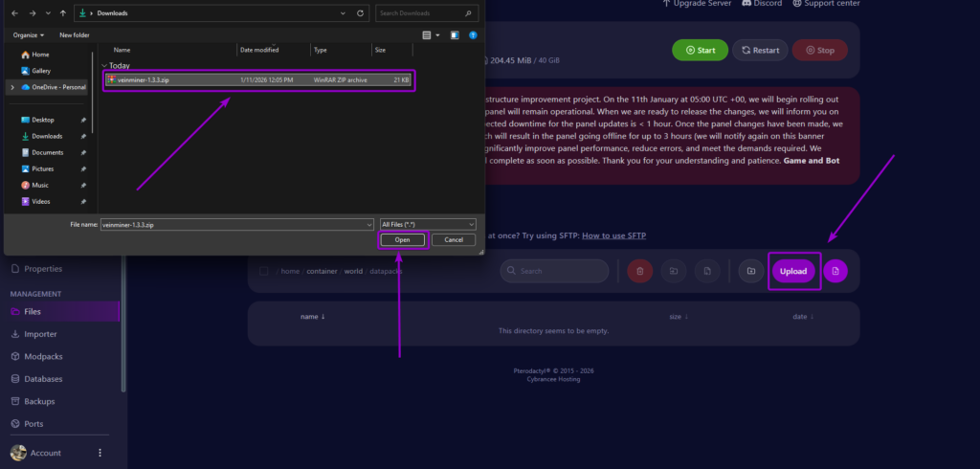The height and width of the screenshot is (469, 980).
Task: Click the file manager Search field
Action: (x=554, y=271)
